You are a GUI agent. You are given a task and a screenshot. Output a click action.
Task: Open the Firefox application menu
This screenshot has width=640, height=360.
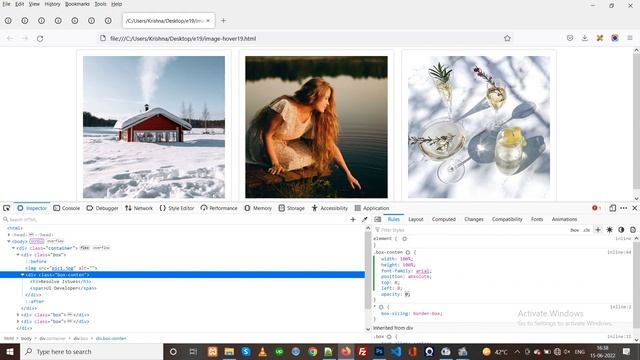click(x=630, y=38)
